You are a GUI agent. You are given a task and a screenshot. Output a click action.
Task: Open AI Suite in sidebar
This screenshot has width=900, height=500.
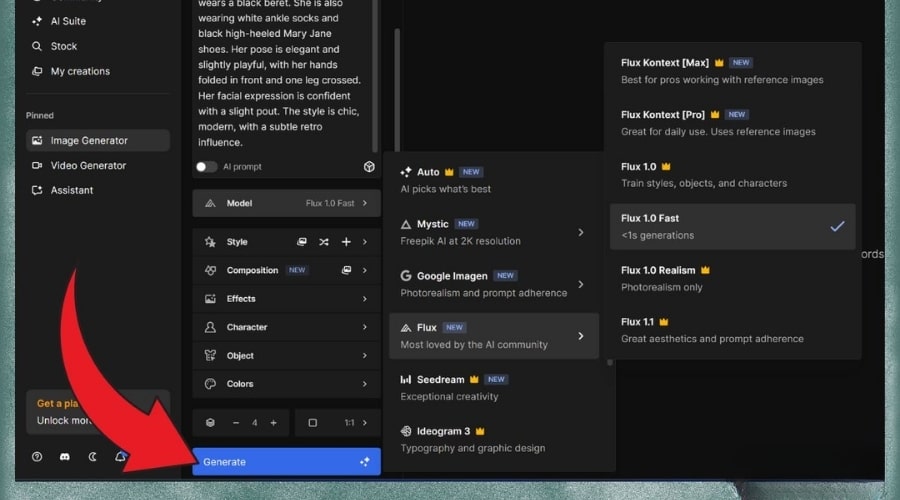click(68, 21)
